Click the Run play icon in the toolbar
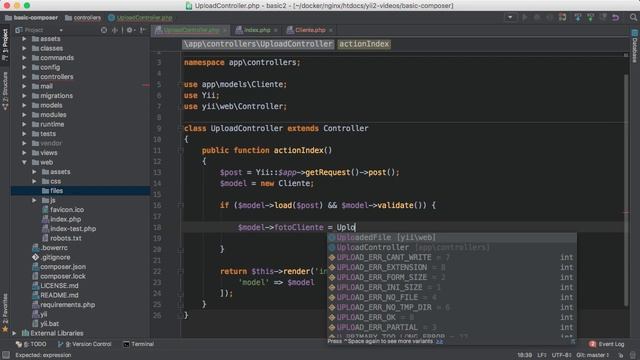640x360 pixels. 525,18
